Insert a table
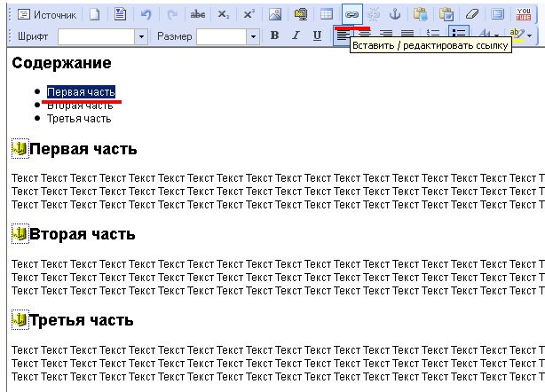This screenshot has height=392, width=545. click(x=326, y=14)
